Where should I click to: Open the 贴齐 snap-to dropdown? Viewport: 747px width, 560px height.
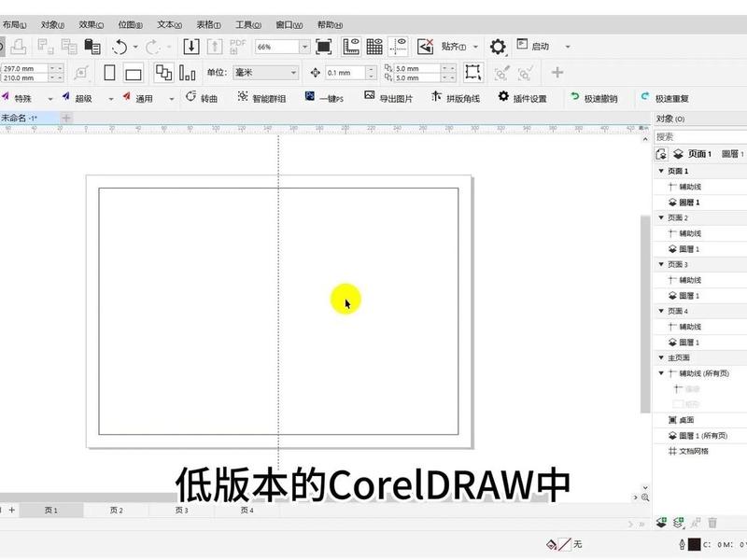[475, 47]
